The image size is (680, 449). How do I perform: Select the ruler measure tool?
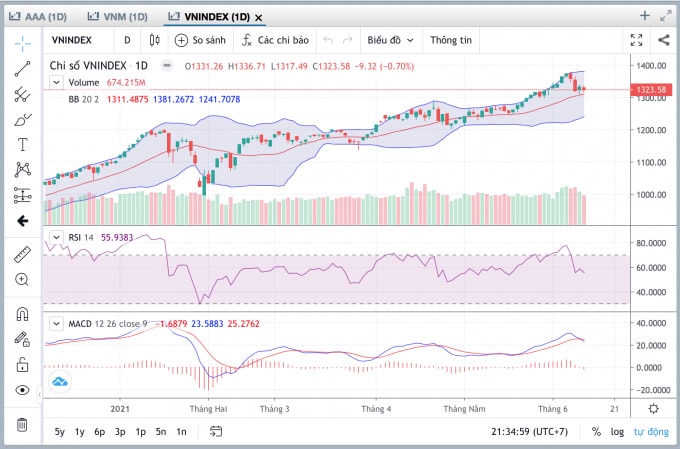[x=23, y=255]
